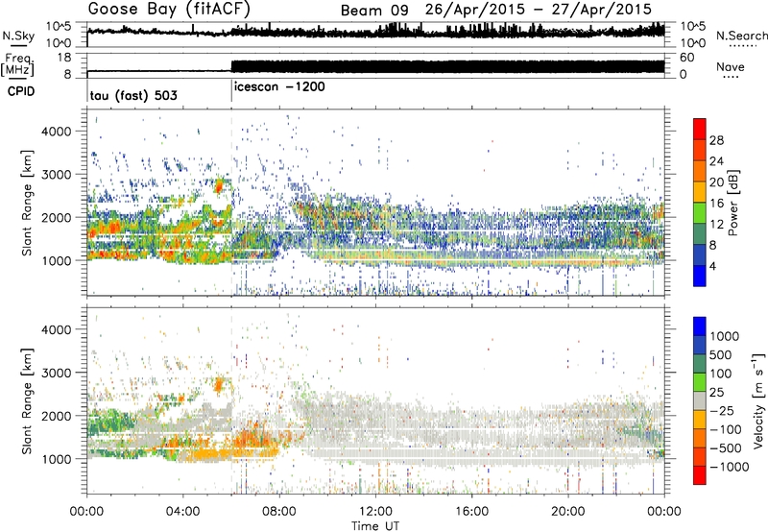Viewport: 768px width, 532px height.
Task: Click the velocity panel 'Slant Range [km]' label
Action: pos(27,400)
